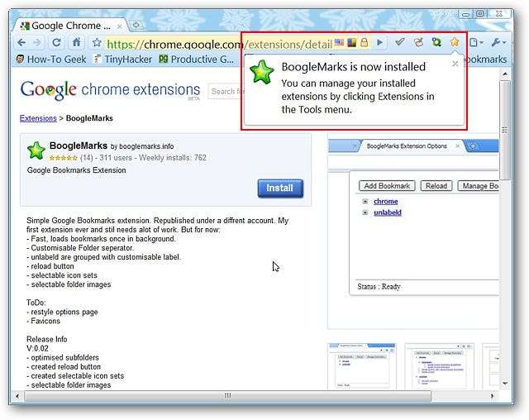The image size is (529, 420).
Task: Click the colored squares icon in address bar
Action: click(351, 42)
